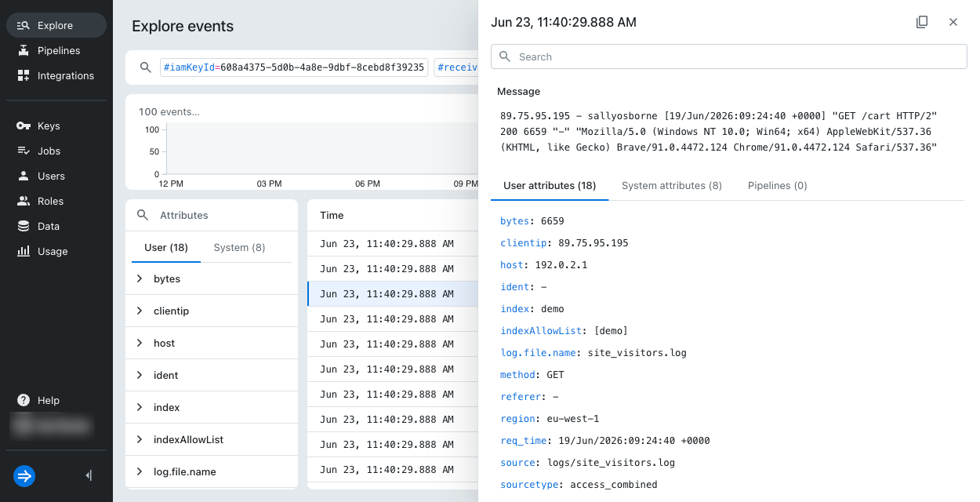Click the host key in details
The image size is (980, 502).
point(512,265)
